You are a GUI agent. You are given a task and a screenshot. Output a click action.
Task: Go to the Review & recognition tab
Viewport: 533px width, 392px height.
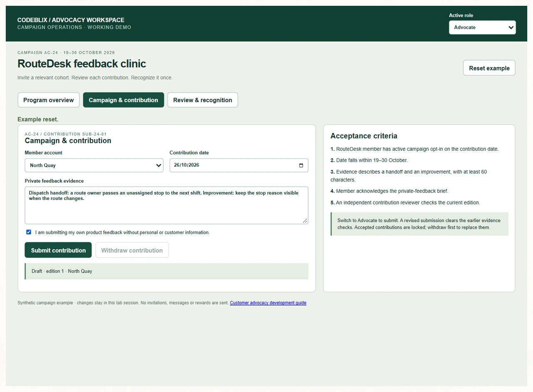tap(203, 100)
